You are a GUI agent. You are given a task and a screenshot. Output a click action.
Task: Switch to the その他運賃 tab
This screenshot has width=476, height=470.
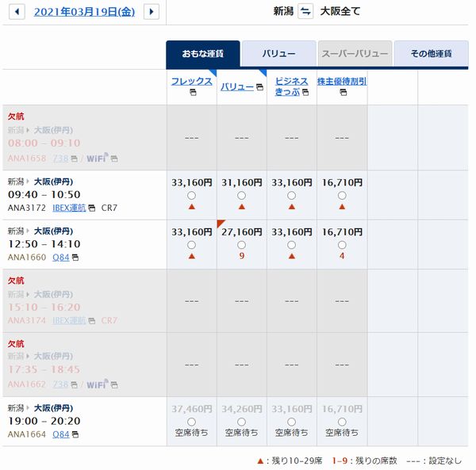pos(431,54)
